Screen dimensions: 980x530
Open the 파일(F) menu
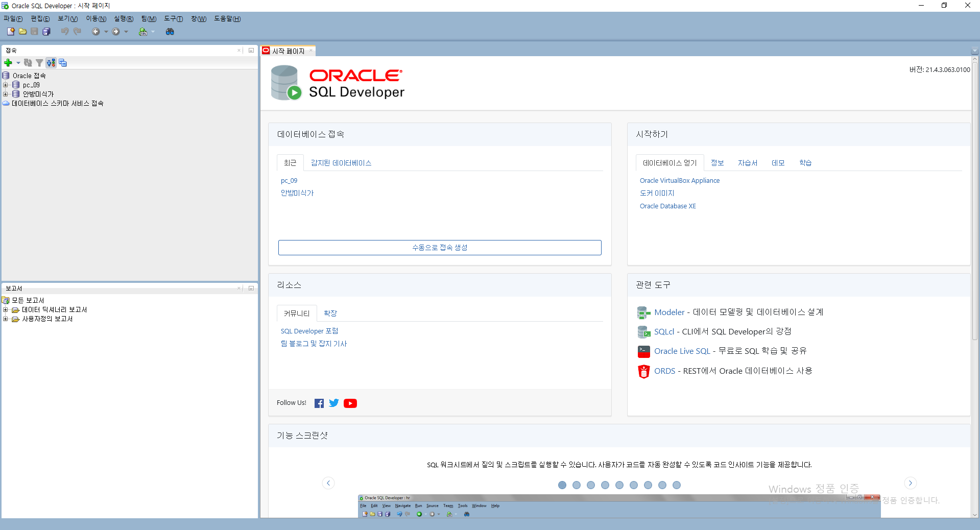click(13, 18)
